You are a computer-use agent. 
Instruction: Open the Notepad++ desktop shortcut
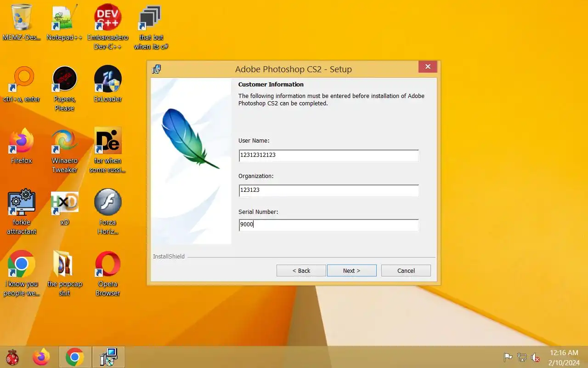(64, 23)
